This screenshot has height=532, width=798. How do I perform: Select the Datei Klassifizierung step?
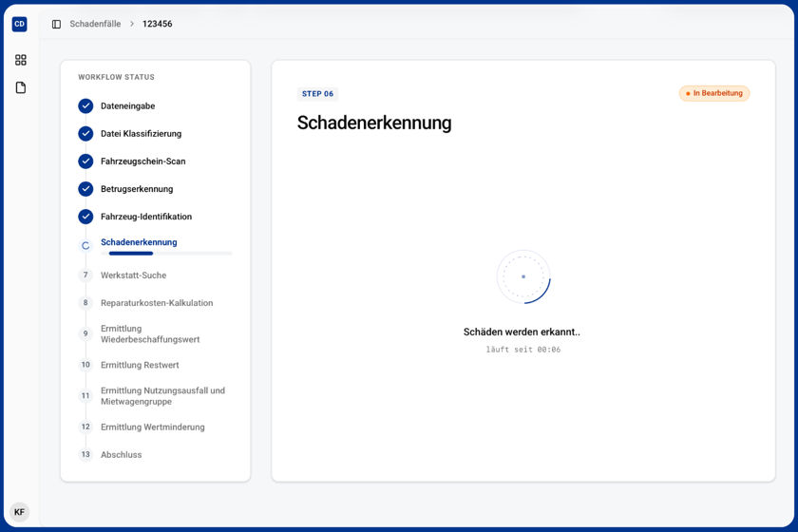(x=141, y=133)
